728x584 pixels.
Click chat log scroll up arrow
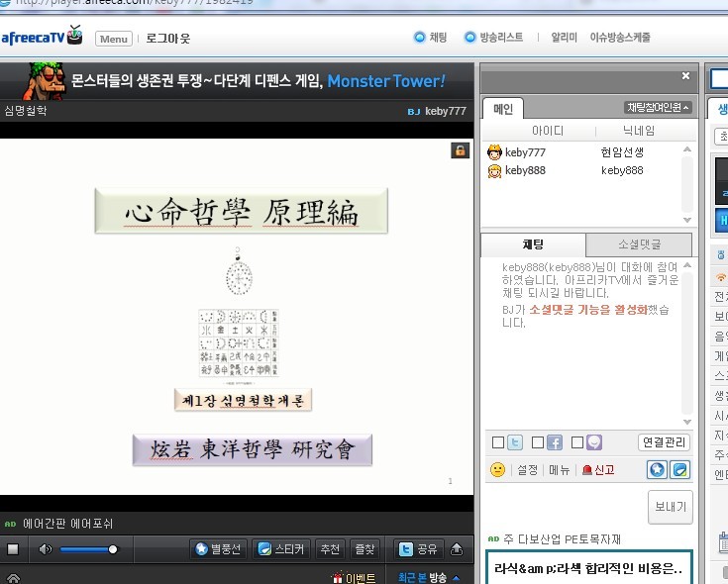tap(687, 265)
